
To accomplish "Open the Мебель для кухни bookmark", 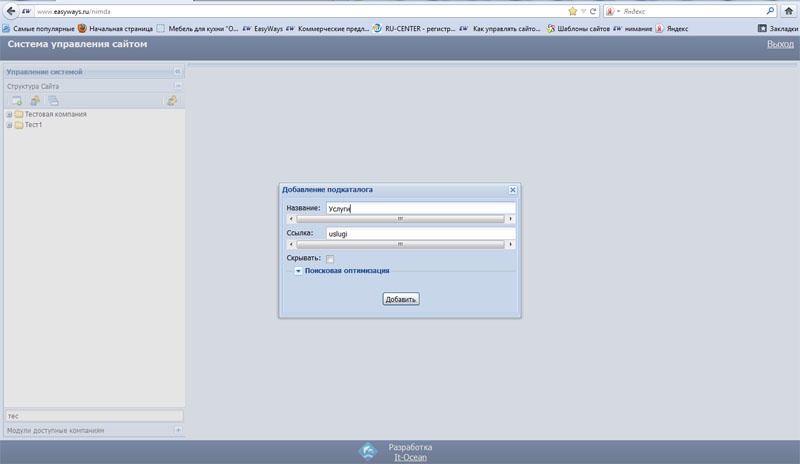I will 197,29.
